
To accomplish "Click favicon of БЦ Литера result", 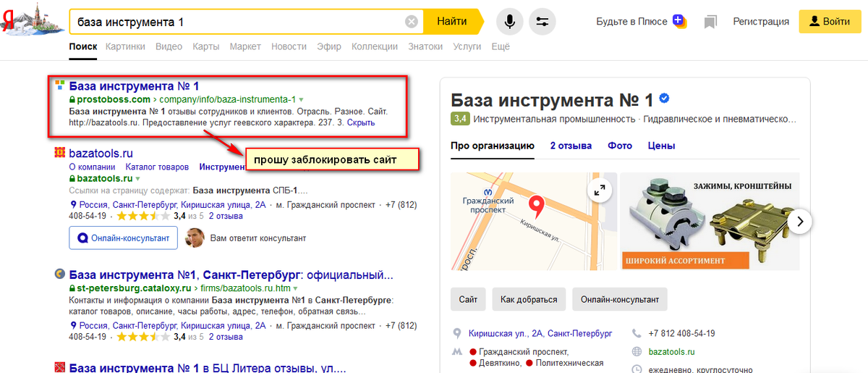I will (60, 366).
